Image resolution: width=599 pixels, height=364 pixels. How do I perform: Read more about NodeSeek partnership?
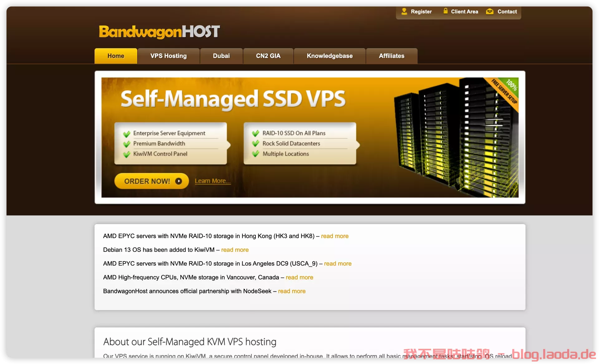[x=291, y=291]
